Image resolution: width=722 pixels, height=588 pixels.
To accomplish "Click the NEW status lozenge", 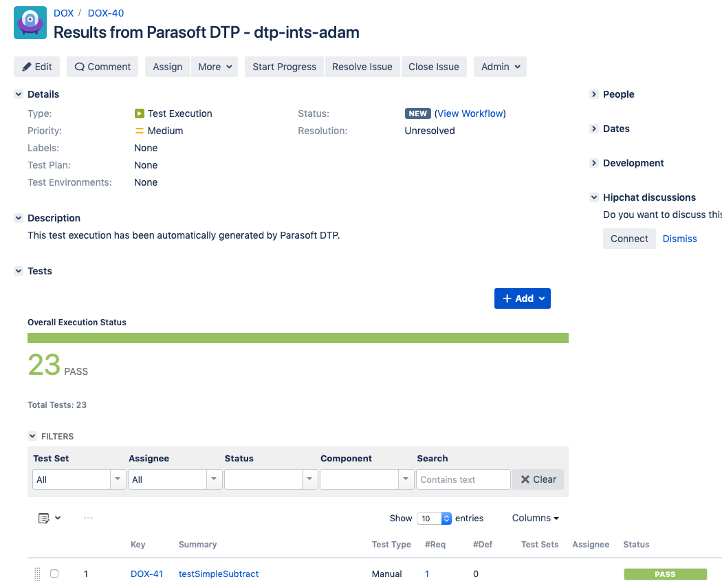I will [x=417, y=113].
